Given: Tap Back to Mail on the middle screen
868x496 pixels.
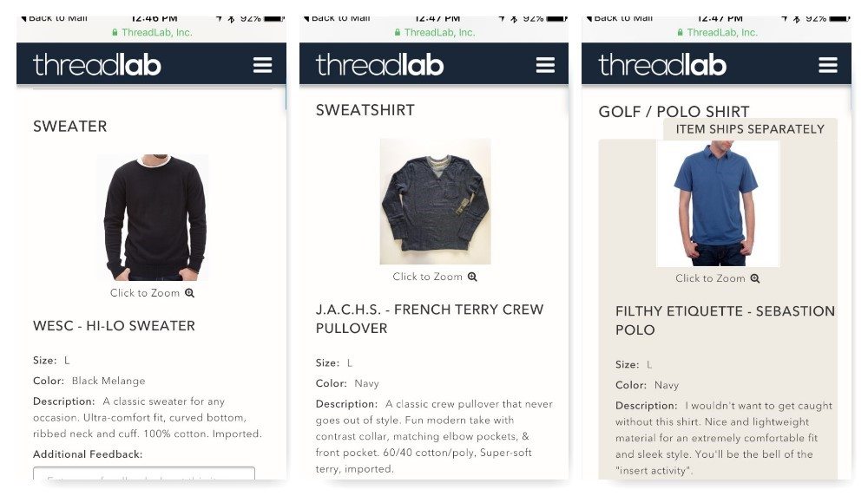Looking at the screenshot, I should (337, 18).
